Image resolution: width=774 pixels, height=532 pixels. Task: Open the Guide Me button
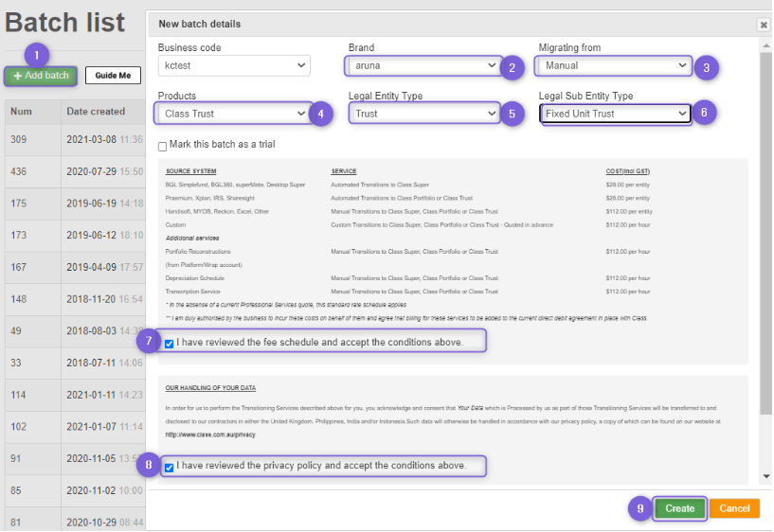pyautogui.click(x=113, y=76)
